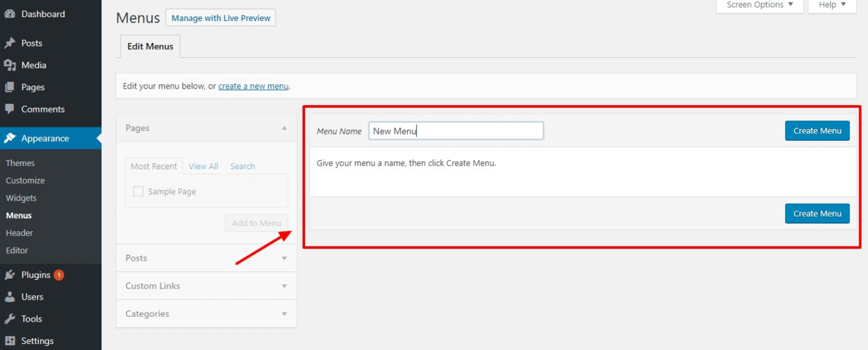Select the Edit Menus tab

coord(150,46)
